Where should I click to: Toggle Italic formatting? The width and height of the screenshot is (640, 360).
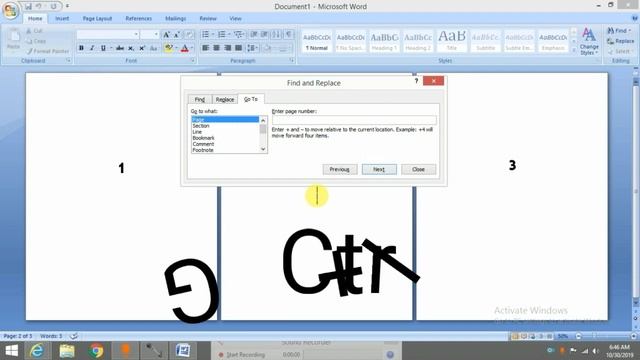(x=92, y=48)
